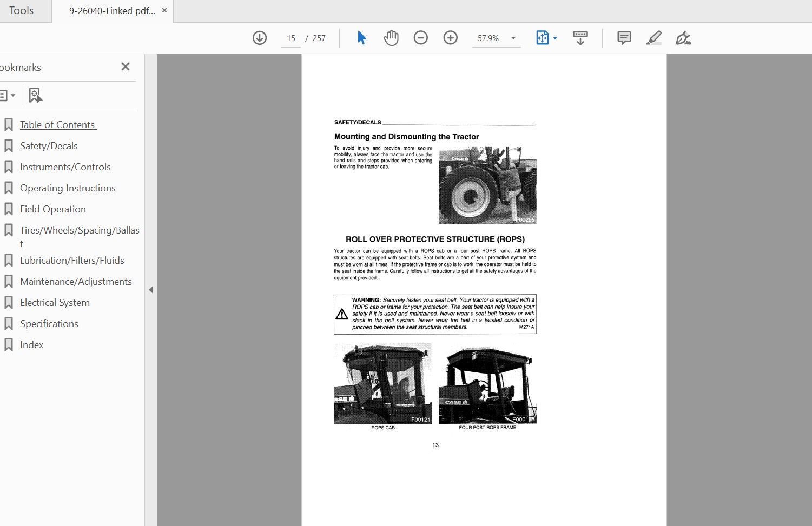The width and height of the screenshot is (812, 526).
Task: Go to the Electrical System bookmark
Action: 55,302
